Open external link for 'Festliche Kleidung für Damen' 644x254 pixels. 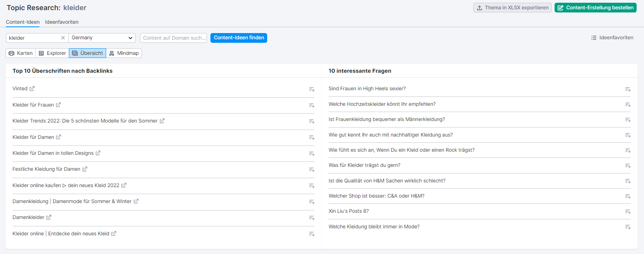(x=85, y=169)
